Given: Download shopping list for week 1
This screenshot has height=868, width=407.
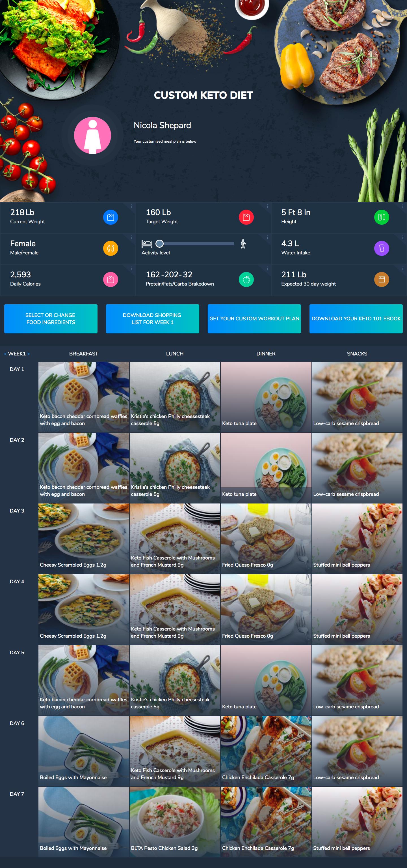Looking at the screenshot, I should click(x=153, y=319).
